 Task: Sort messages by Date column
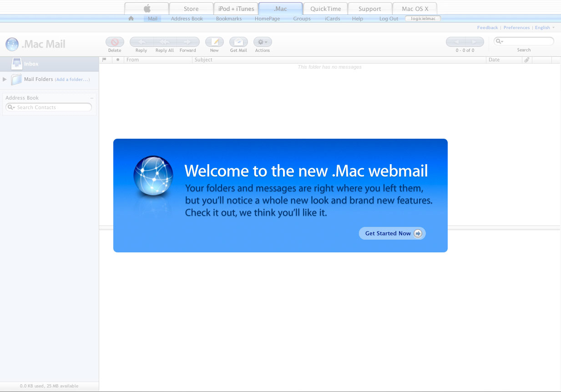504,60
